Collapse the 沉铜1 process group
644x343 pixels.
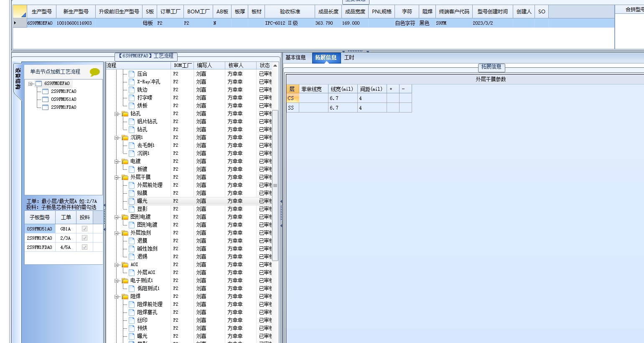(x=117, y=138)
